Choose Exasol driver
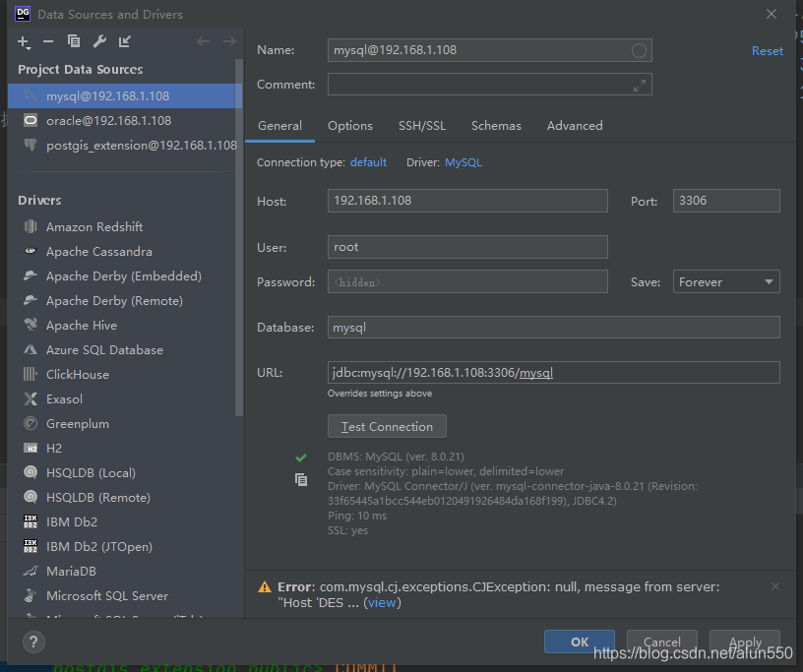This screenshot has height=672, width=803. pos(121,399)
